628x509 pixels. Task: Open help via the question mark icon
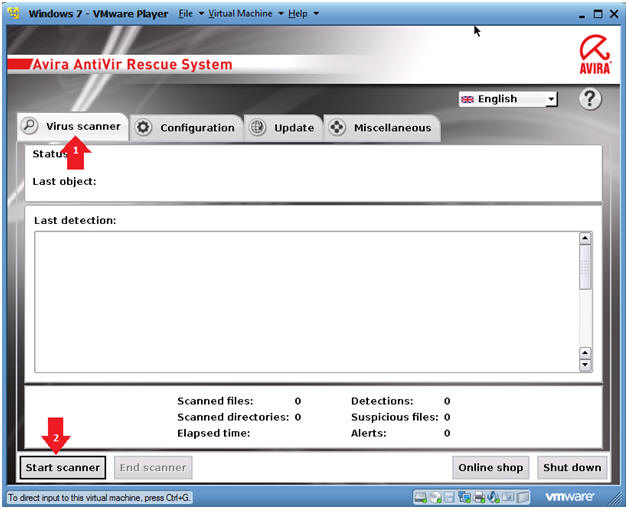(590, 99)
